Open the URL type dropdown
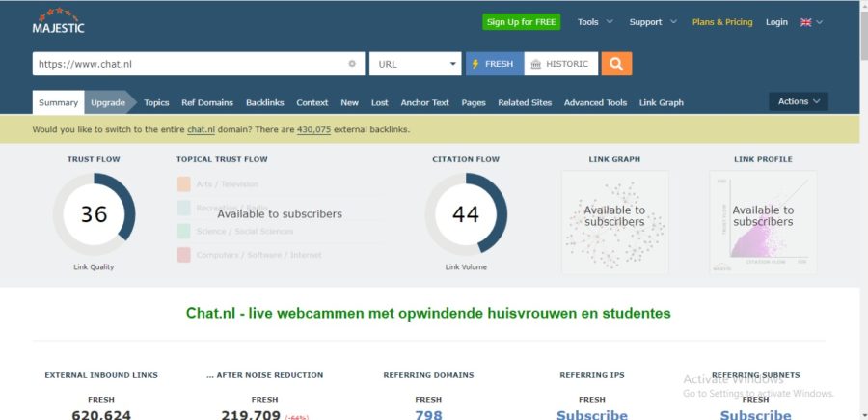 (x=415, y=64)
